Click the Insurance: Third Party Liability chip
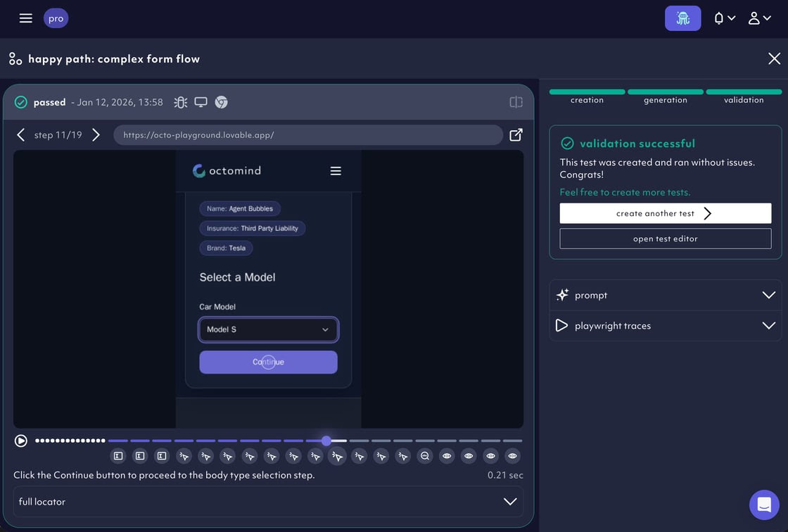 pyautogui.click(x=253, y=228)
